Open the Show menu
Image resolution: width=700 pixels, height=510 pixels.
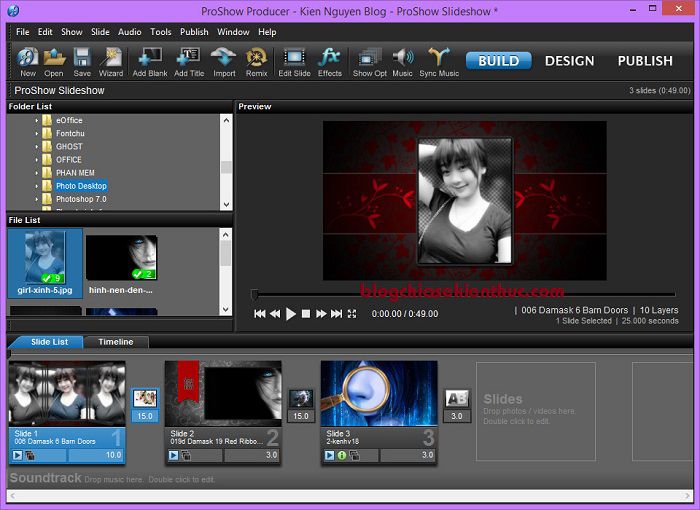point(71,32)
